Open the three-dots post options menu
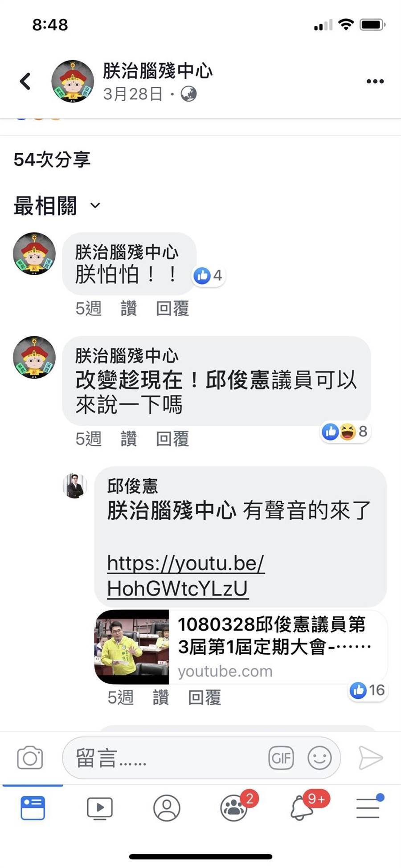The image size is (401, 868). click(x=375, y=81)
